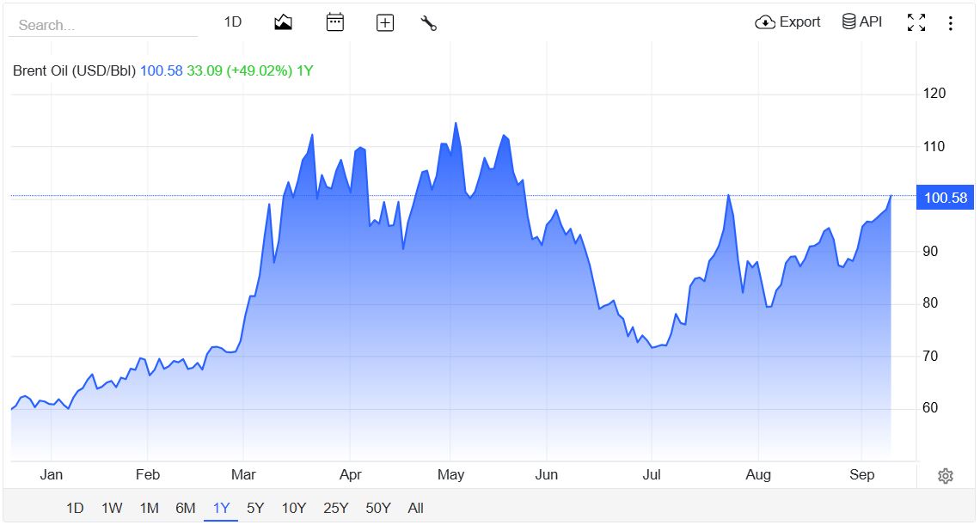Click the 1D interval selector in toolbar
Screen dimensions: 980x525
(232, 21)
